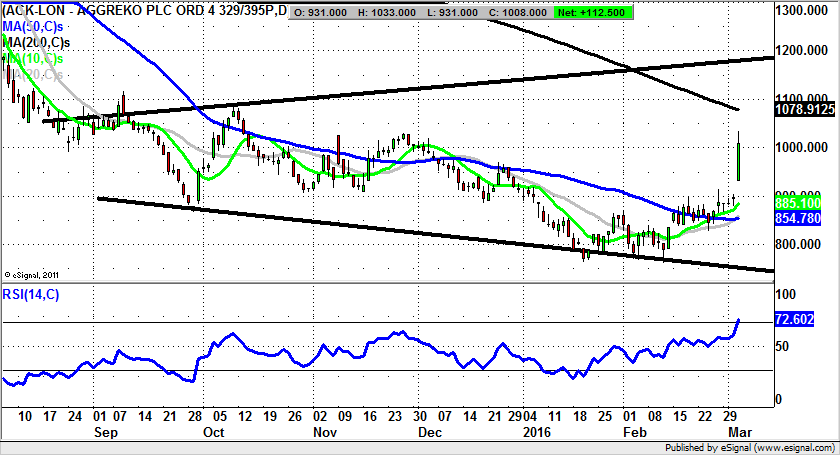
Task: Select the green MA(10,C) study label
Action: click(x=35, y=58)
